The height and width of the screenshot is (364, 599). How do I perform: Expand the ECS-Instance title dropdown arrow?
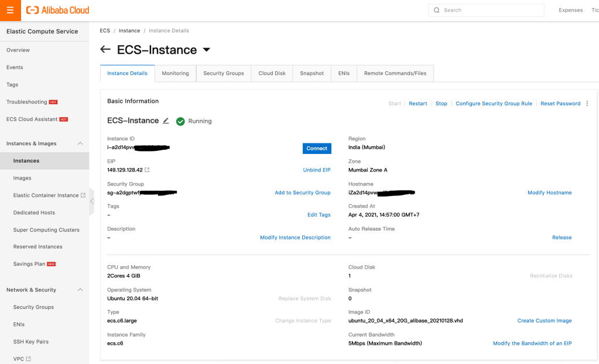point(206,50)
